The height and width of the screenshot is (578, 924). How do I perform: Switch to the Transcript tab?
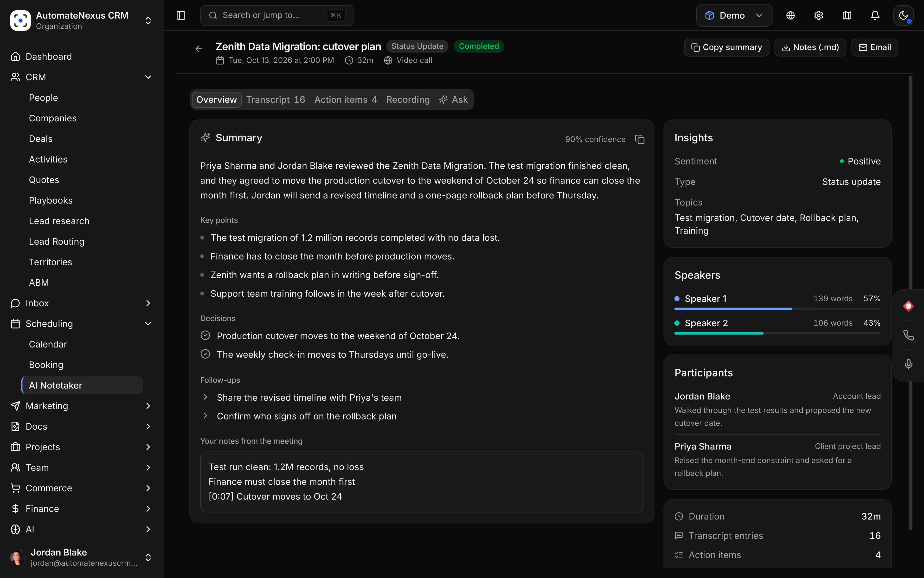click(x=276, y=100)
